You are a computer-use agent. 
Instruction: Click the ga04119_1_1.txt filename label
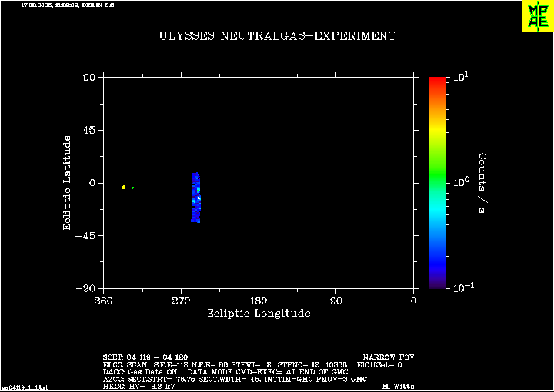point(25,387)
